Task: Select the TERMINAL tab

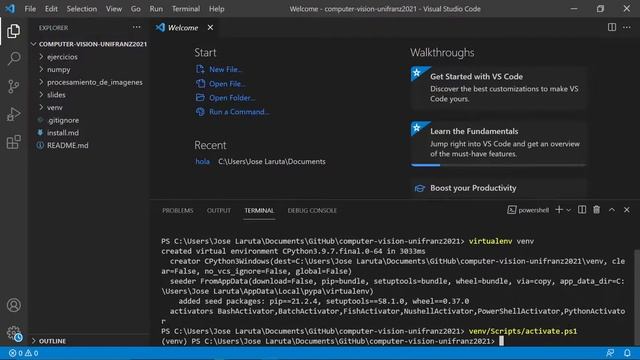Action: coord(259,211)
